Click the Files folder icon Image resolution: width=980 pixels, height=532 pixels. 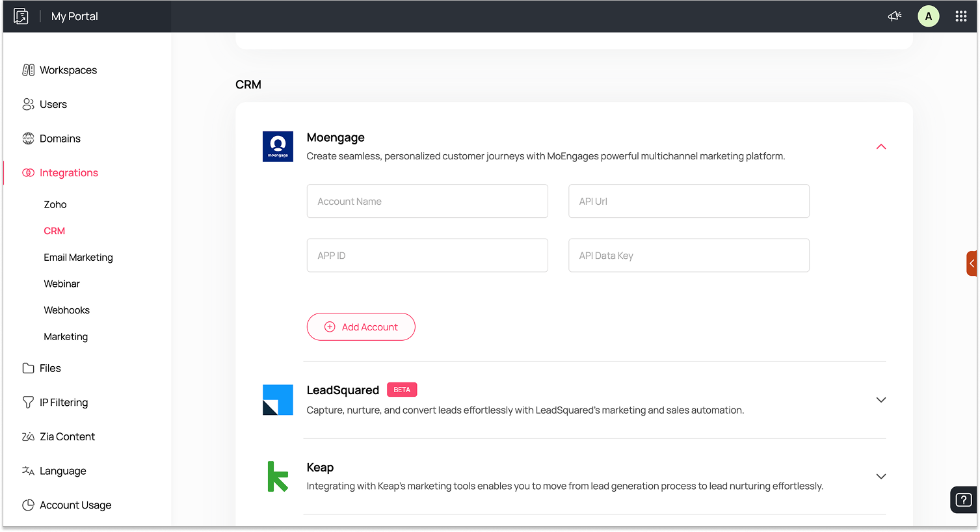(29, 368)
